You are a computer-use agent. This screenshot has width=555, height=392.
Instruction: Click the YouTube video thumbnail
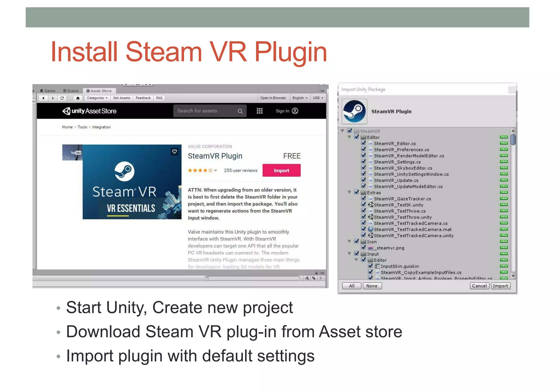(72, 153)
